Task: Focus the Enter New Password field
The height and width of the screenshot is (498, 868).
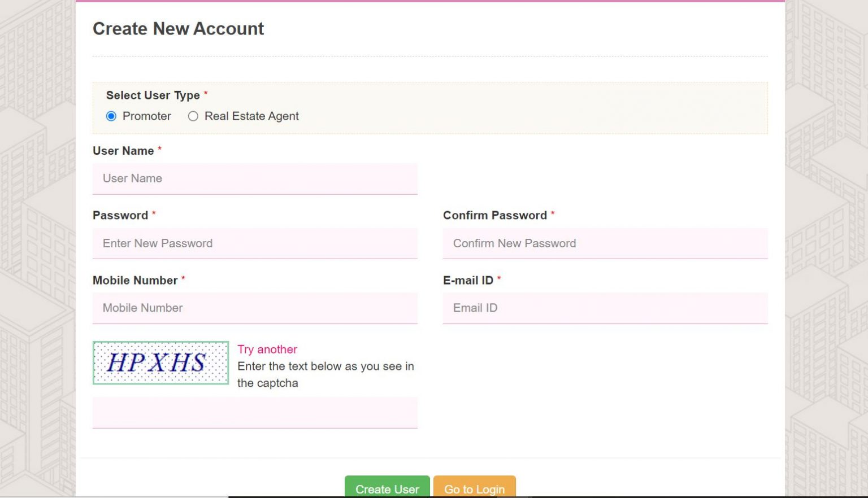Action: 255,244
